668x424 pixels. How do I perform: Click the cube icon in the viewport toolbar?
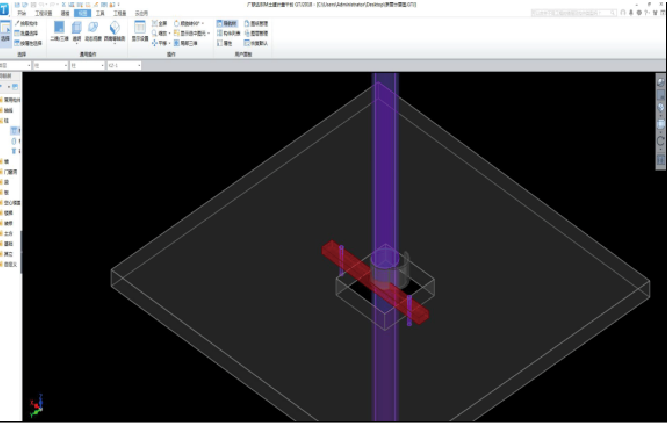(661, 124)
